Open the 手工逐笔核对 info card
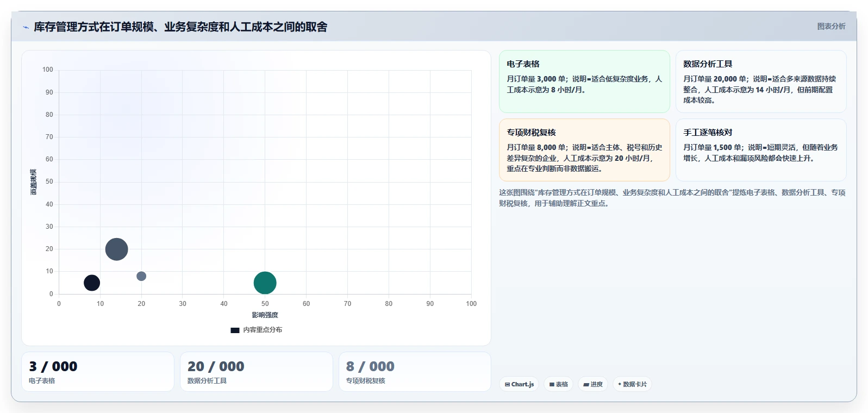Screen dimensions: 868x413 [761, 150]
